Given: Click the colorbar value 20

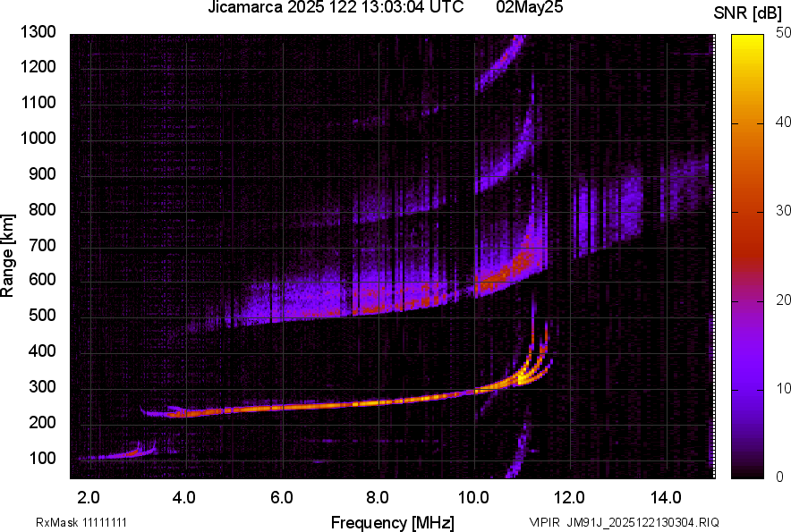Looking at the screenshot, I should [x=783, y=300].
